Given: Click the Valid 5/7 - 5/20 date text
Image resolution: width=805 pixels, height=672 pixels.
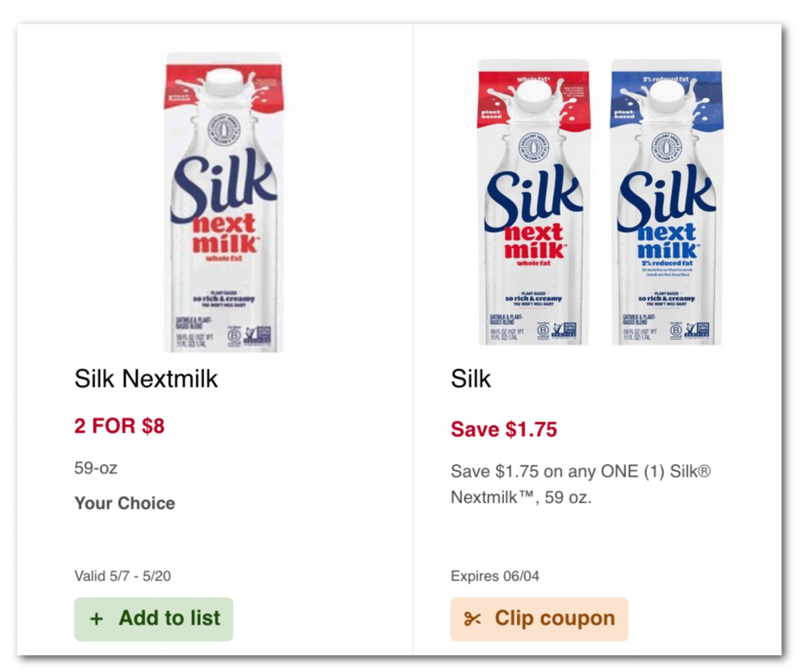Looking at the screenshot, I should coord(122,575).
